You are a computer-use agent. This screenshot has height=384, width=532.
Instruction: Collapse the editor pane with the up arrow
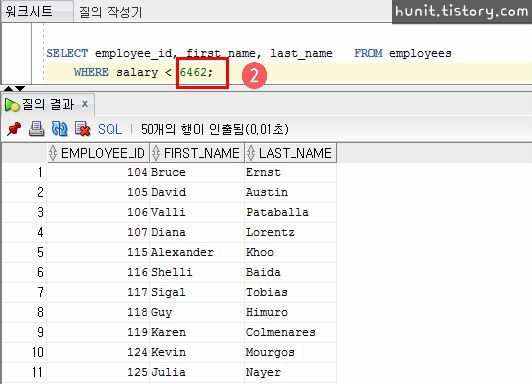tap(8, 89)
